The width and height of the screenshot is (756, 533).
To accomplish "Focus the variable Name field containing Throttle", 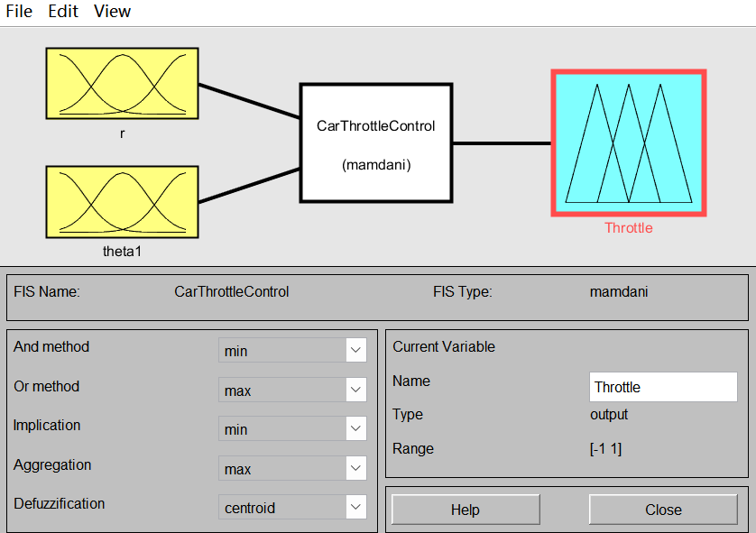I will 663,387.
